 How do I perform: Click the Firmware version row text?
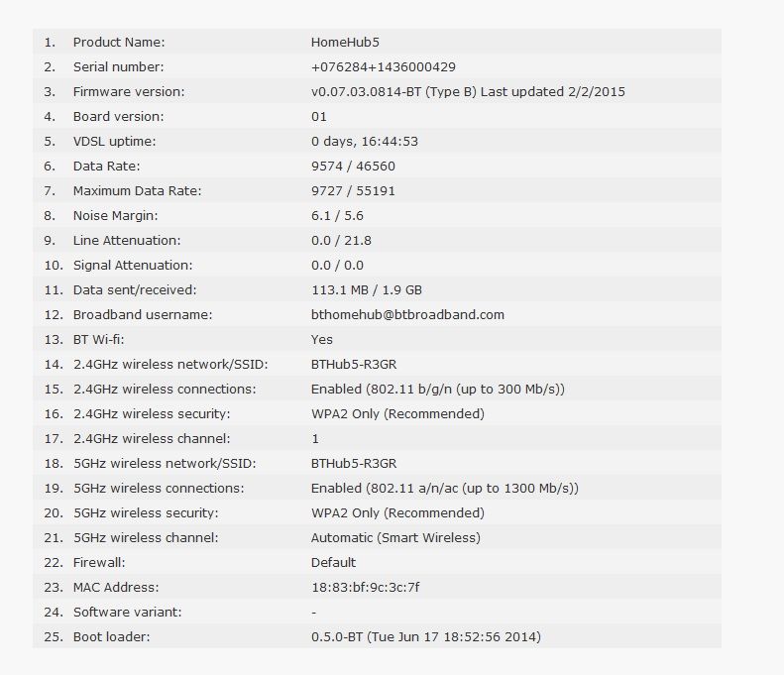click(468, 92)
